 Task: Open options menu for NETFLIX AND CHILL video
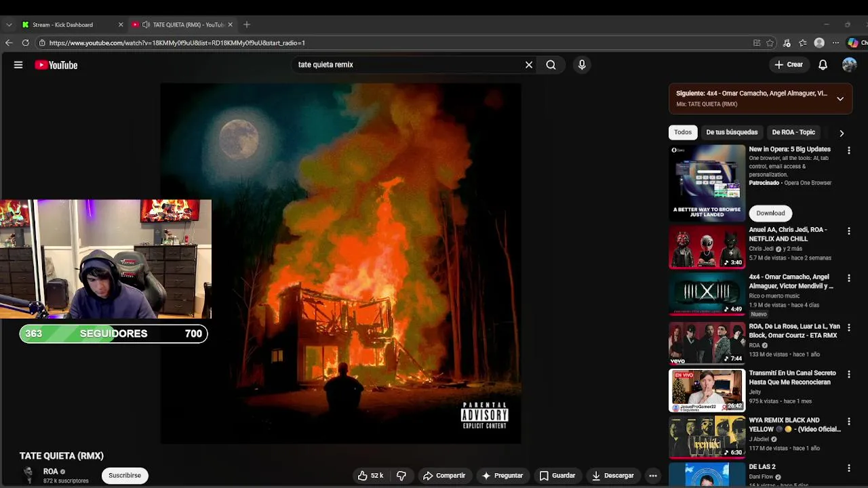(848, 231)
